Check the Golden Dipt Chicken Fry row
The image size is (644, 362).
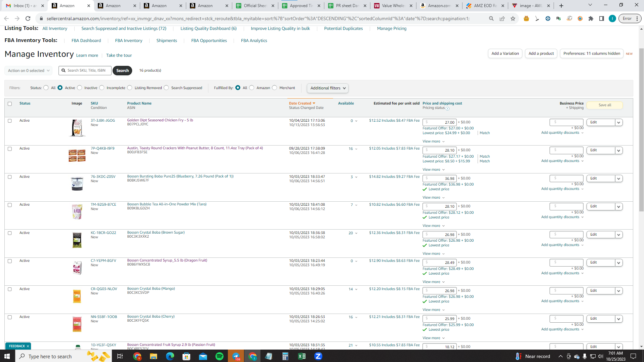tap(10, 121)
